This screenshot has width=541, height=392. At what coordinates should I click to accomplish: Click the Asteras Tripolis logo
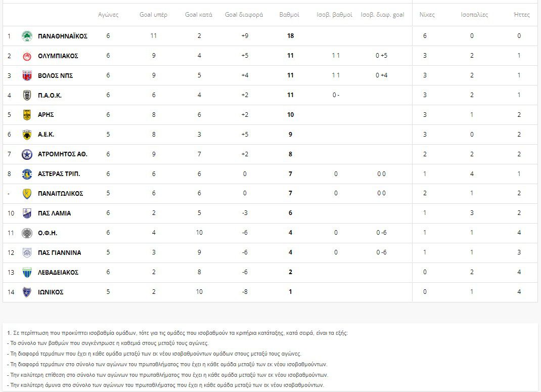click(27, 174)
